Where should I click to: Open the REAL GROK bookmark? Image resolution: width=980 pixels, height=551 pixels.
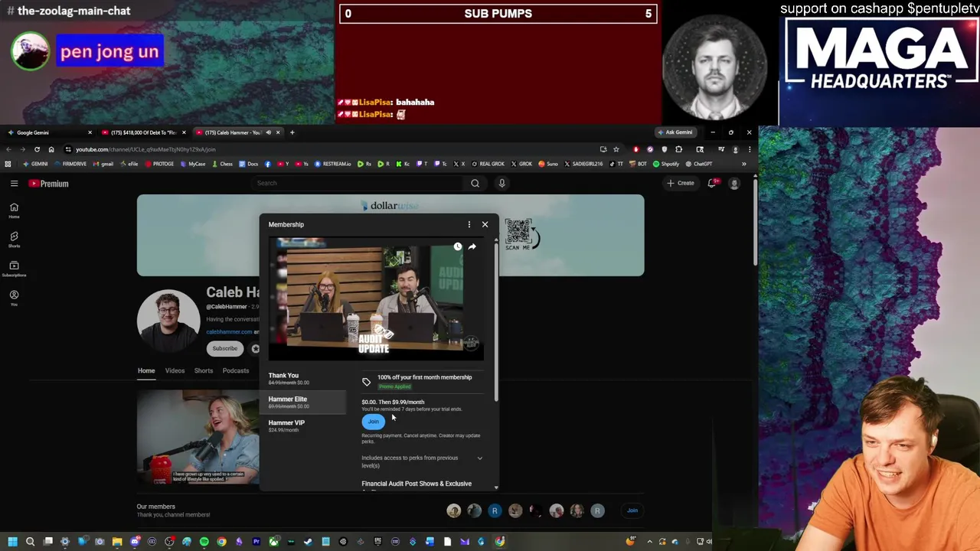488,164
